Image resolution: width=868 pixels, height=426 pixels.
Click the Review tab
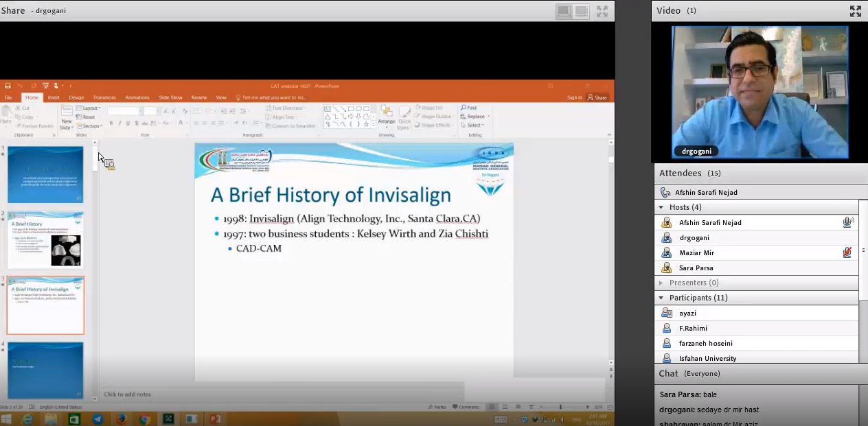point(199,97)
